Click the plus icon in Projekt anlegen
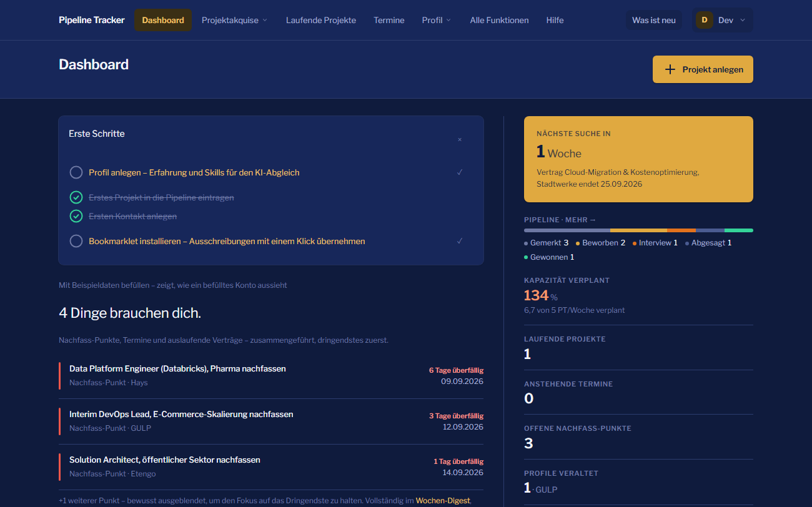Screen dimensions: 812x507 pos(670,69)
